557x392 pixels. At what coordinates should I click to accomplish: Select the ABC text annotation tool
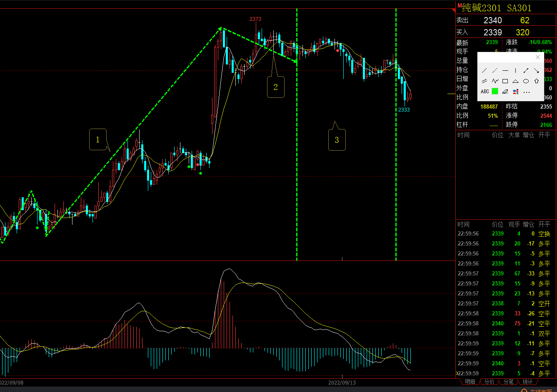coord(485,92)
